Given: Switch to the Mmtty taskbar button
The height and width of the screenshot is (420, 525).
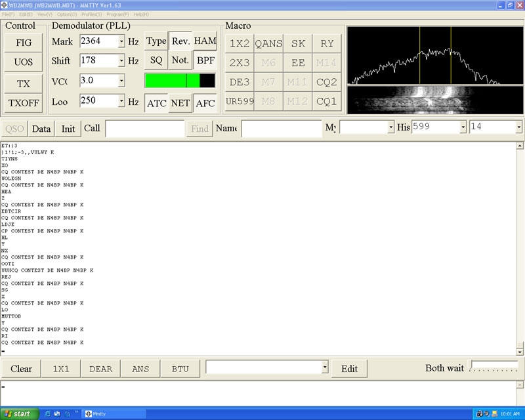Looking at the screenshot, I should coord(114,413).
